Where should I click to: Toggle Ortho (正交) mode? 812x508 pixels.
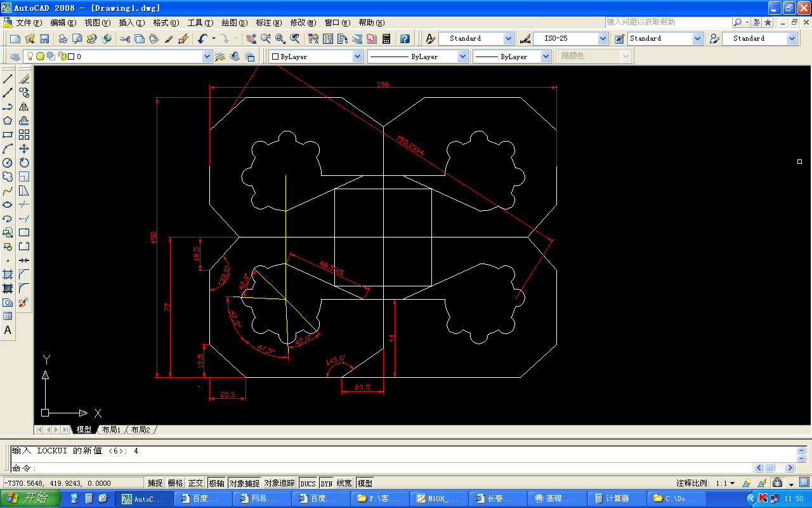pos(196,483)
